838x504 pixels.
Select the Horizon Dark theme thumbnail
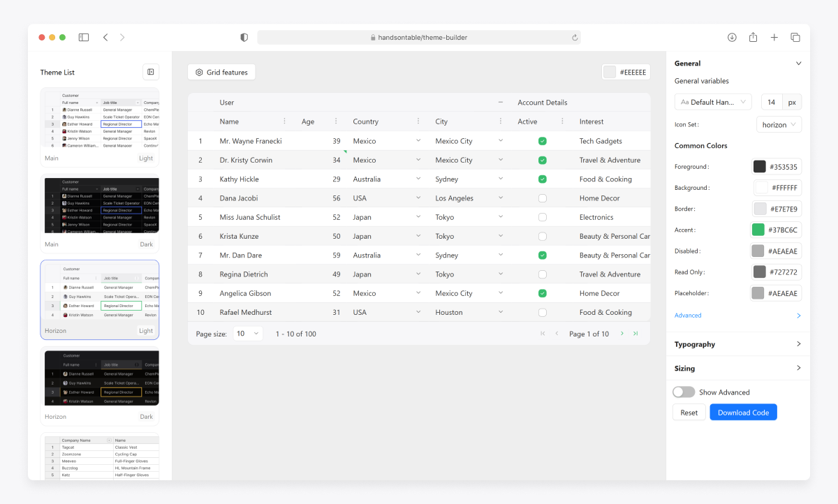(100, 385)
